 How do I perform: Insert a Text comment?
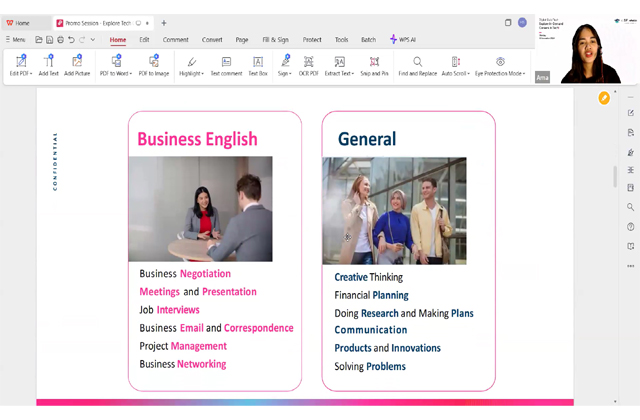coord(226,62)
